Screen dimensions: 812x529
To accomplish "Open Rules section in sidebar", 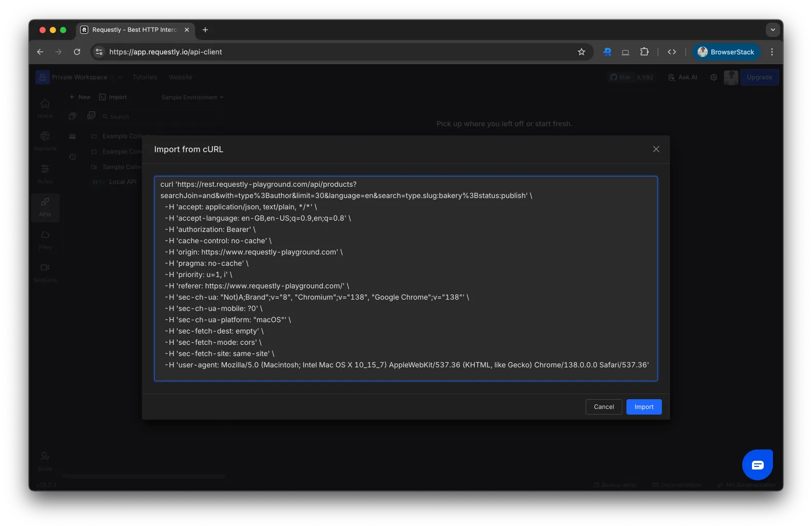I will point(45,173).
